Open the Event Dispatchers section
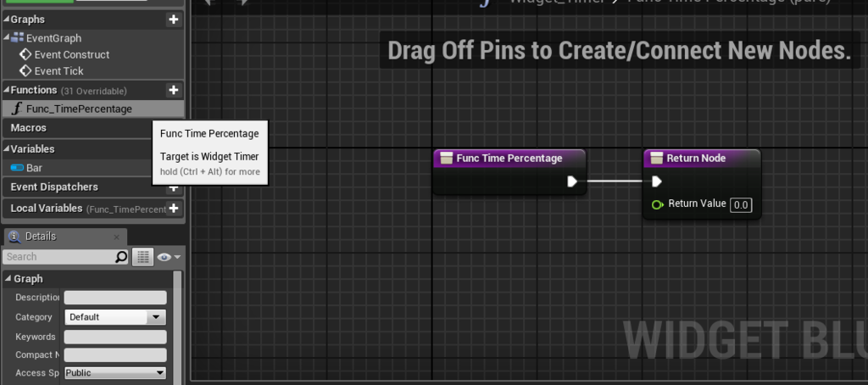The width and height of the screenshot is (868, 385). 53,187
